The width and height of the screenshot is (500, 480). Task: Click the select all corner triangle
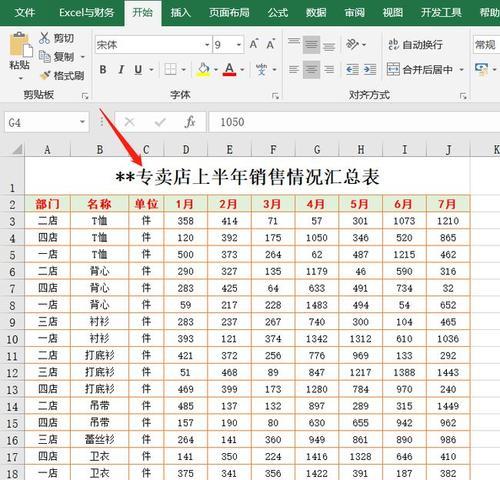pos(17,149)
